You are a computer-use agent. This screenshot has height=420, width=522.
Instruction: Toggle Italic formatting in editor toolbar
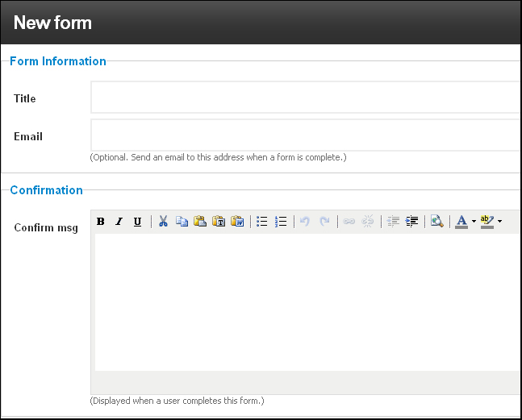coord(119,221)
